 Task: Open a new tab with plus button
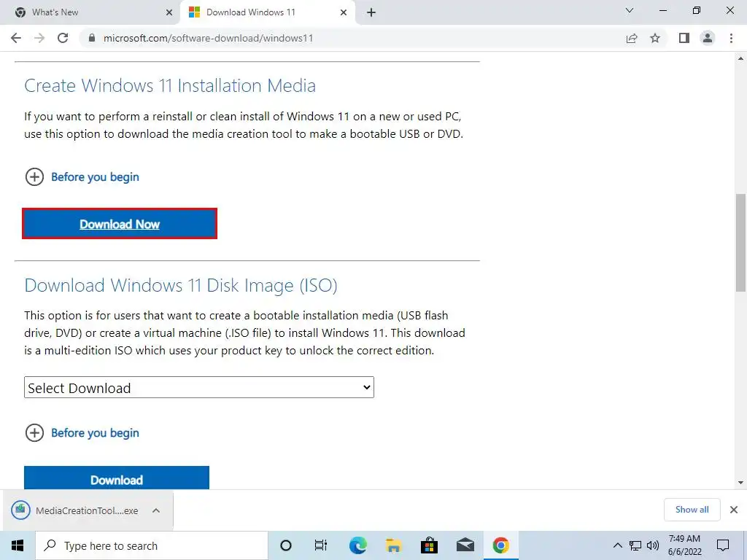(x=371, y=12)
